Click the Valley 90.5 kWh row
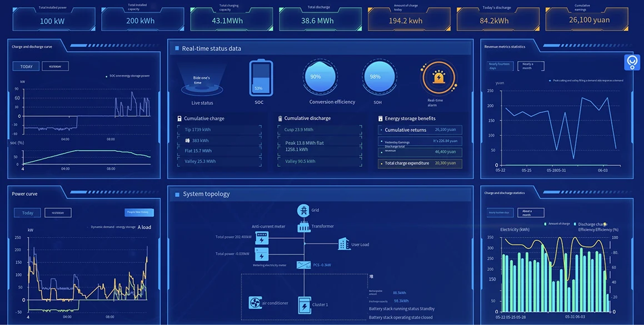 (x=320, y=161)
